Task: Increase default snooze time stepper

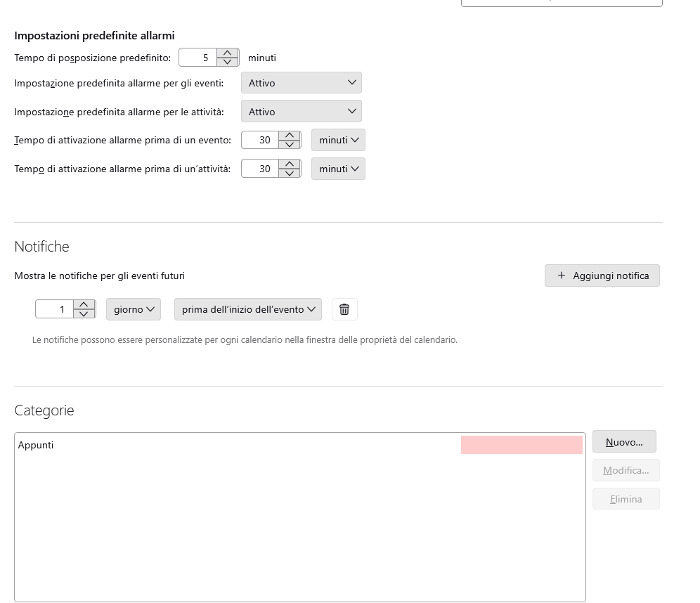Action: tap(228, 53)
